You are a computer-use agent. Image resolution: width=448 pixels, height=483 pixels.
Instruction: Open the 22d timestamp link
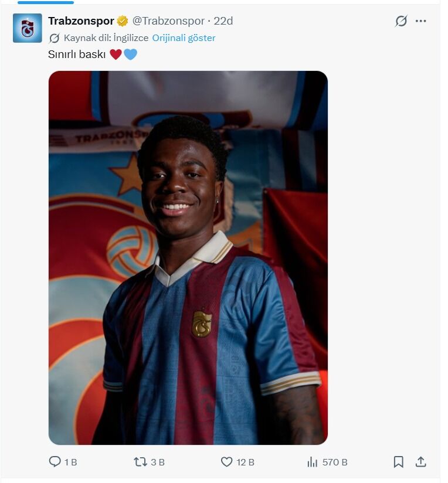[x=223, y=21]
